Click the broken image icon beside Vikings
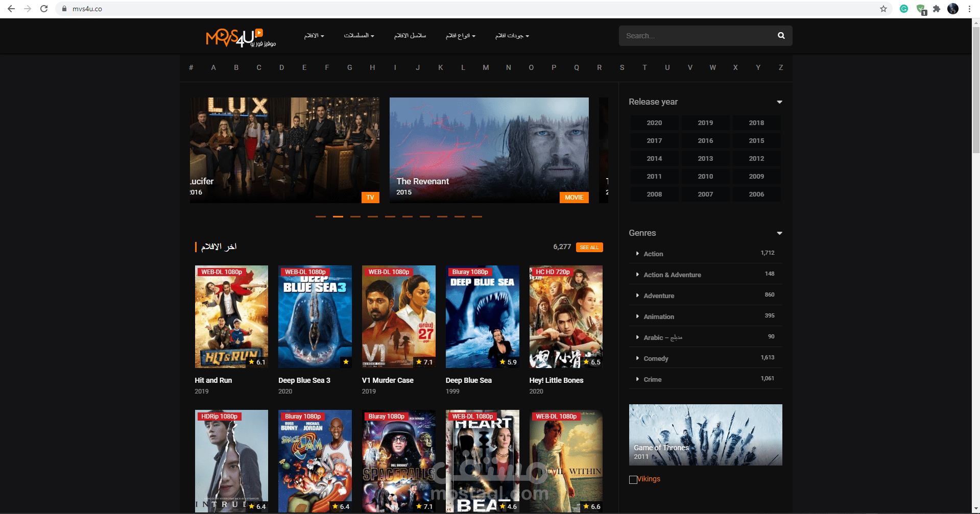Image resolution: width=980 pixels, height=514 pixels. [x=633, y=479]
